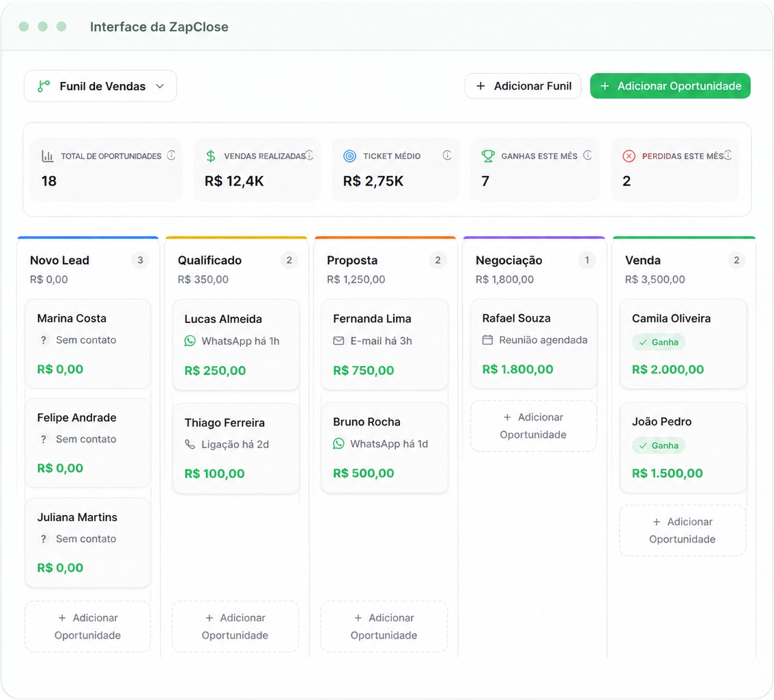Show info for Ganhas Este Mês
Viewport: 774px width, 700px height.
pyautogui.click(x=588, y=155)
